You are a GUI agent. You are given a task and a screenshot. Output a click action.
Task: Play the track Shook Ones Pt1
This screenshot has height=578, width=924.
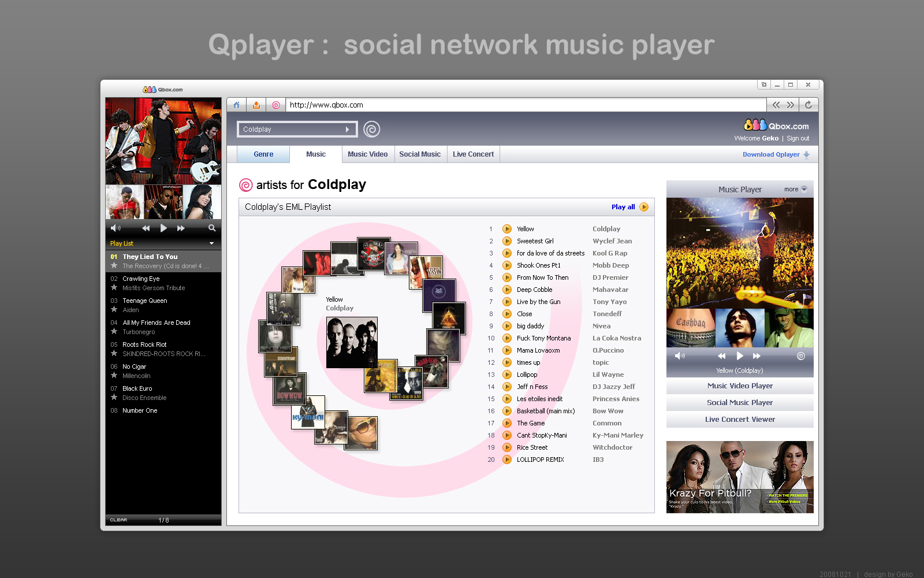[507, 265]
